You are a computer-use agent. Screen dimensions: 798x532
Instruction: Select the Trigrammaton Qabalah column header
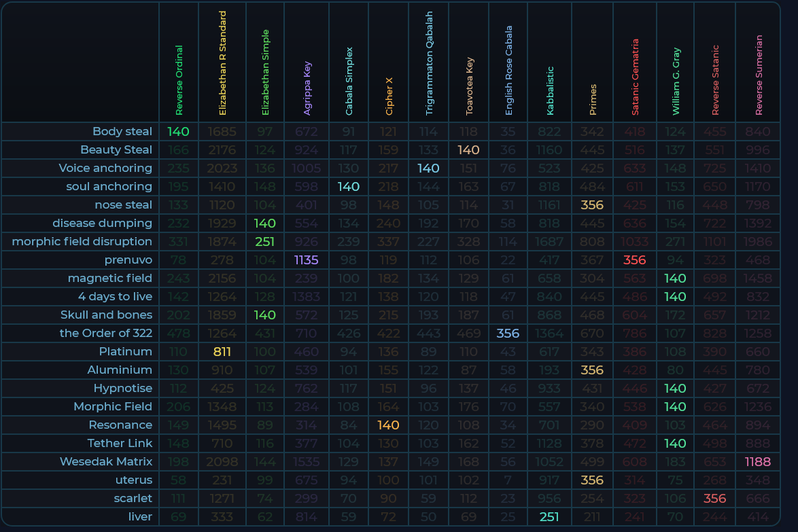point(429,63)
